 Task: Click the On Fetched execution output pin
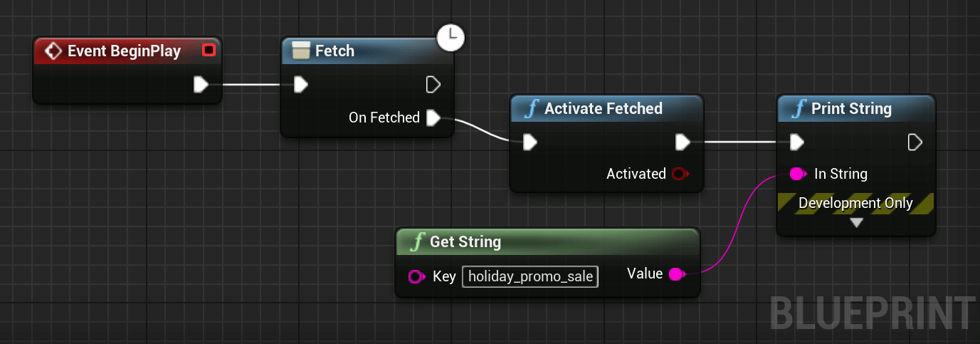(433, 118)
